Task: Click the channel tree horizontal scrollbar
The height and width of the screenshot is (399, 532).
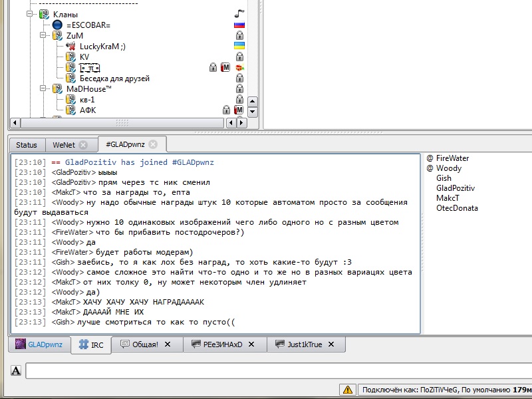Action: (122, 123)
